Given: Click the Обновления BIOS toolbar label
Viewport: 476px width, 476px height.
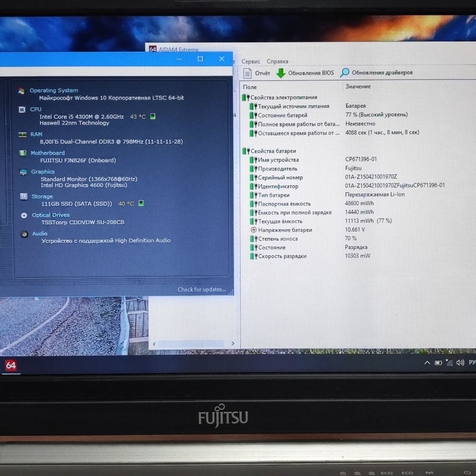Looking at the screenshot, I should (311, 73).
